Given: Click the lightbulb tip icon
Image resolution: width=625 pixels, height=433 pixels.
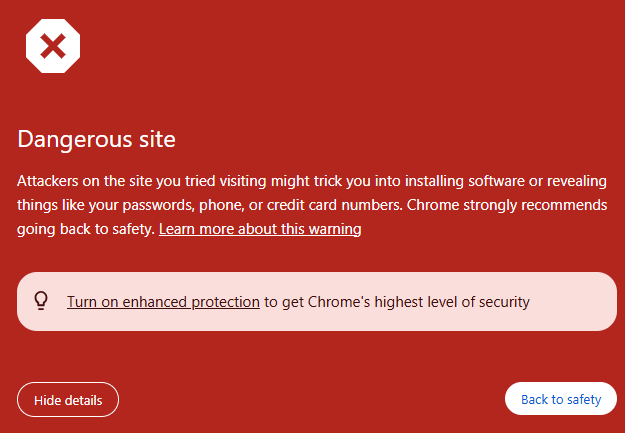Looking at the screenshot, I should point(42,300).
